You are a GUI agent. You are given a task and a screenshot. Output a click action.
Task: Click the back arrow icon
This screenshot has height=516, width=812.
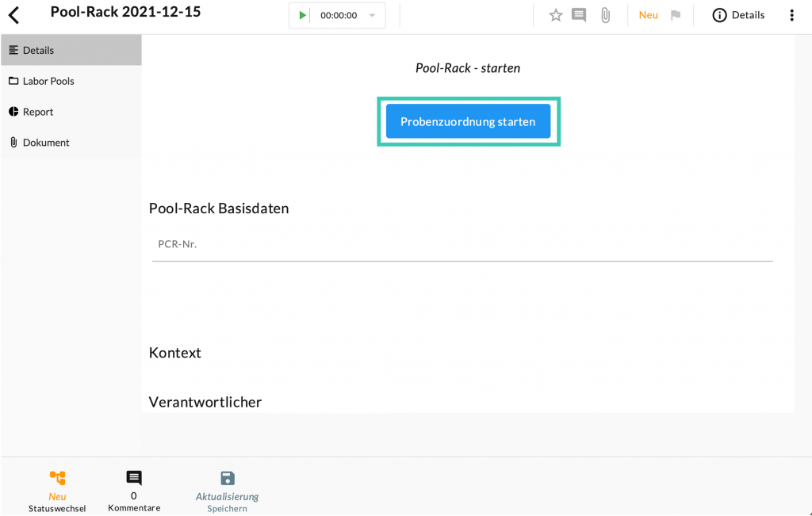[x=13, y=15]
